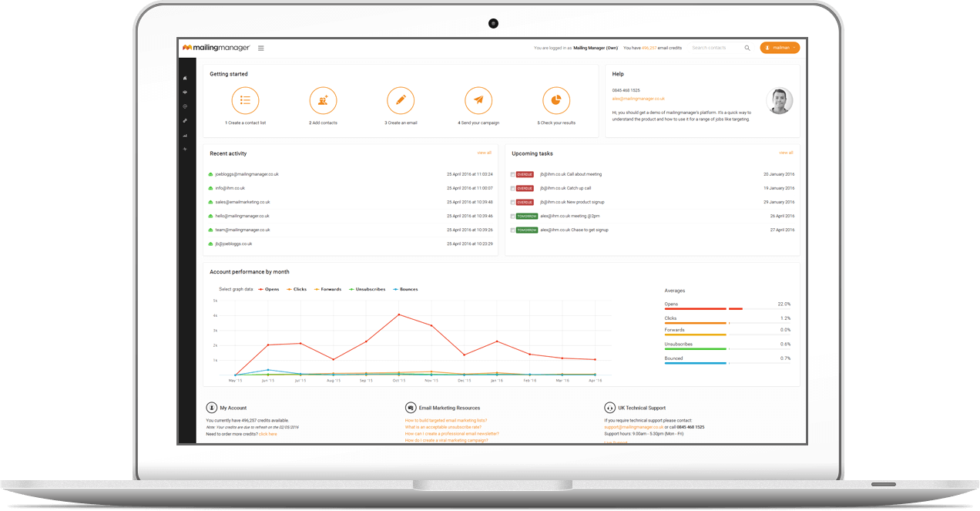Screen dimensions: 980x511
Task: Toggle the Unsubscribes series in graph legend
Action: [367, 289]
